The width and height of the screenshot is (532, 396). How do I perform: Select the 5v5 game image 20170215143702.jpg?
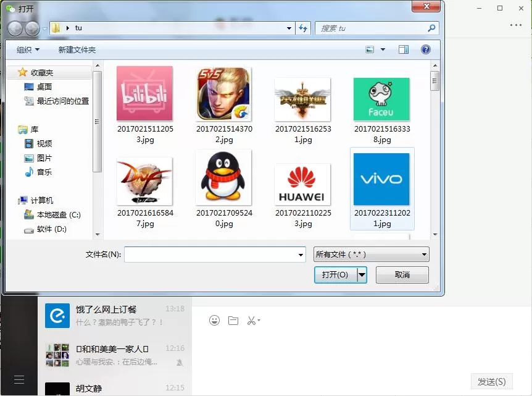pos(224,105)
